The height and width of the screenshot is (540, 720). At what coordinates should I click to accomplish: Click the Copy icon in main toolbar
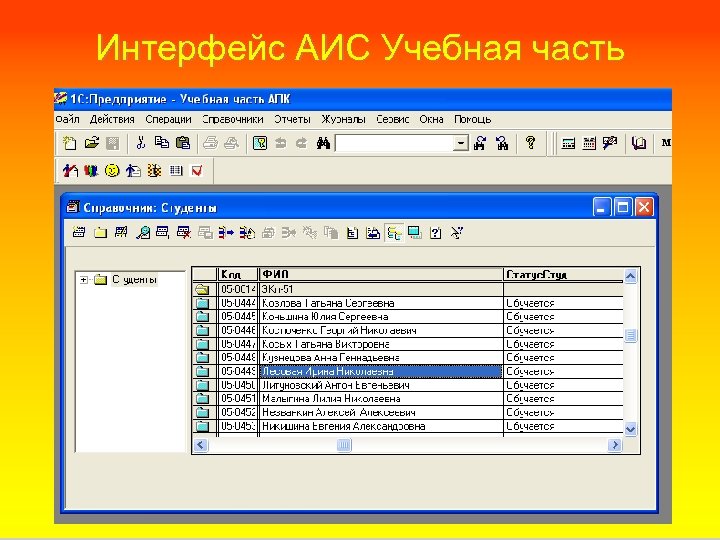161,143
